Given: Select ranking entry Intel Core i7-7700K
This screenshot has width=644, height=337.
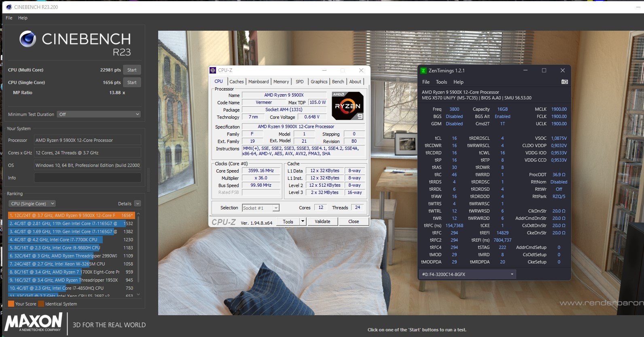Looking at the screenshot, I should [71, 240].
